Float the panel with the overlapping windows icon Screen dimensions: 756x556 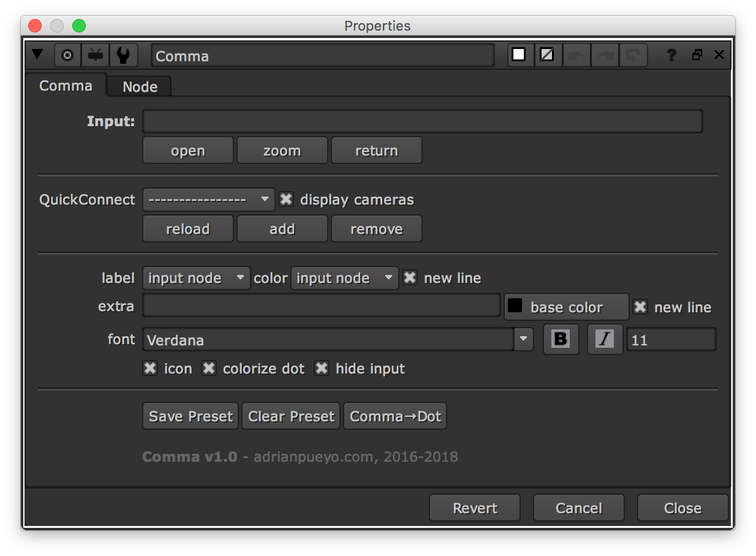point(697,55)
